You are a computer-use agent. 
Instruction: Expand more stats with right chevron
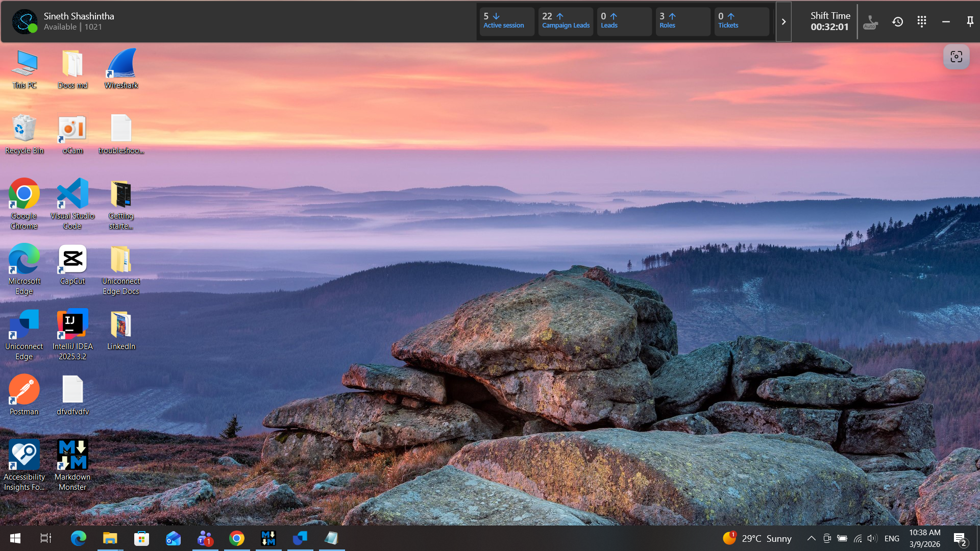783,22
